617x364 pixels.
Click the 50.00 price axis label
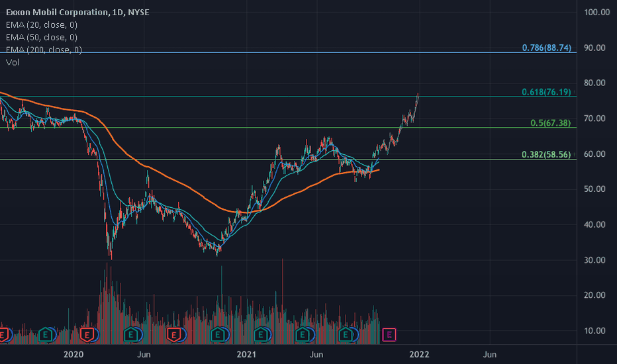pyautogui.click(x=594, y=189)
